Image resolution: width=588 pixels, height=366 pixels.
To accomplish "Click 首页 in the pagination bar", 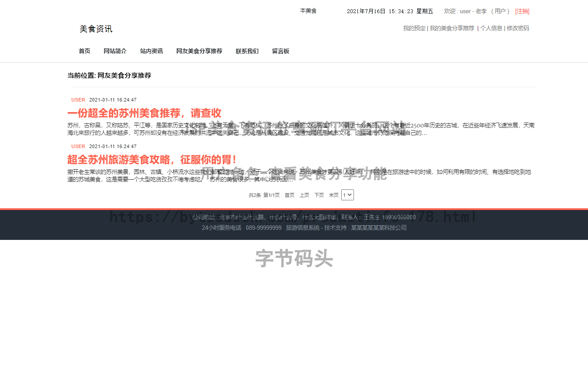I will [289, 195].
